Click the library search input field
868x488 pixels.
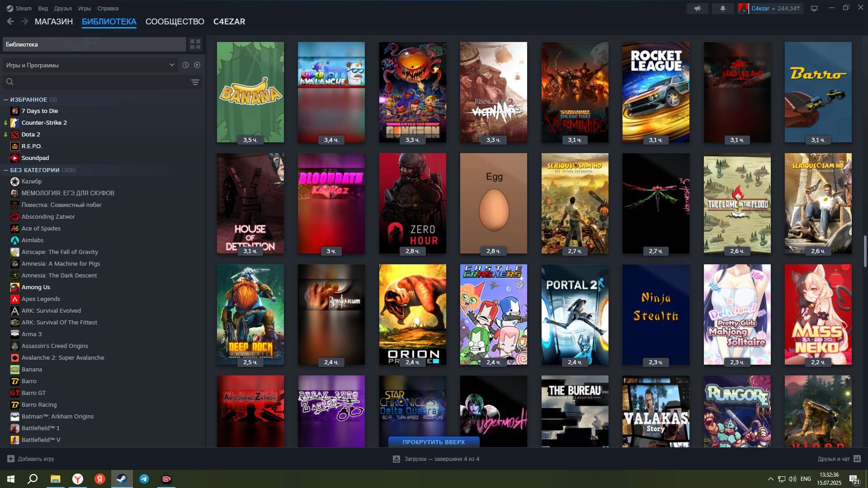point(102,82)
